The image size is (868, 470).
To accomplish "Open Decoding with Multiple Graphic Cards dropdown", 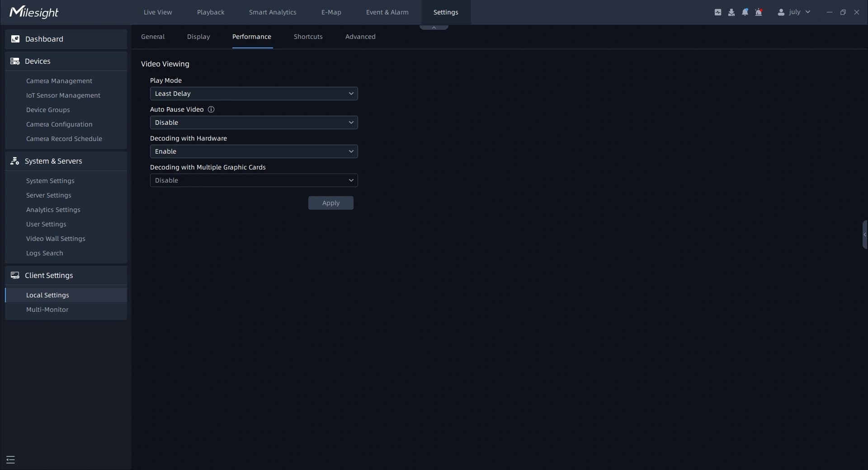I will [254, 180].
